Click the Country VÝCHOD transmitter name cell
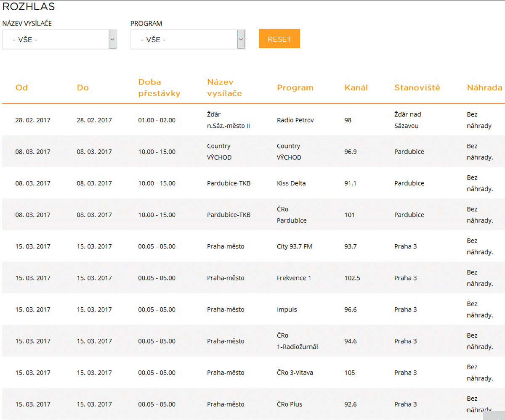 219,152
